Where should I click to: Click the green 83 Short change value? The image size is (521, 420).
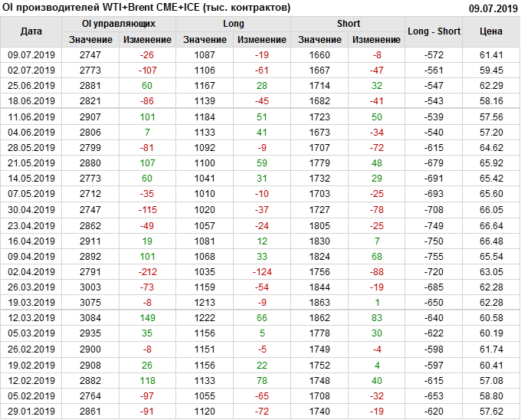pyautogui.click(x=376, y=318)
